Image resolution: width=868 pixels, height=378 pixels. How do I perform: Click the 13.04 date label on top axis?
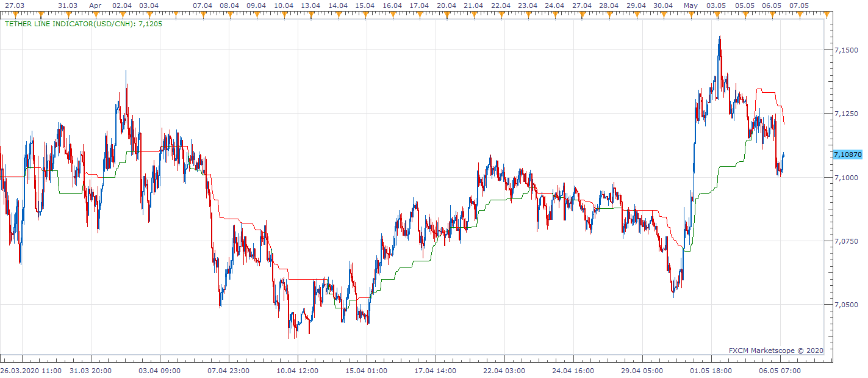310,5
